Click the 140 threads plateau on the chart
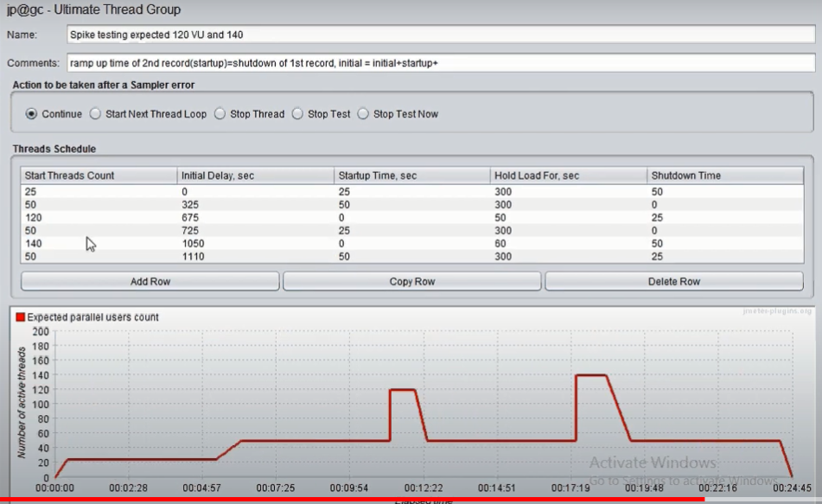 [591, 375]
